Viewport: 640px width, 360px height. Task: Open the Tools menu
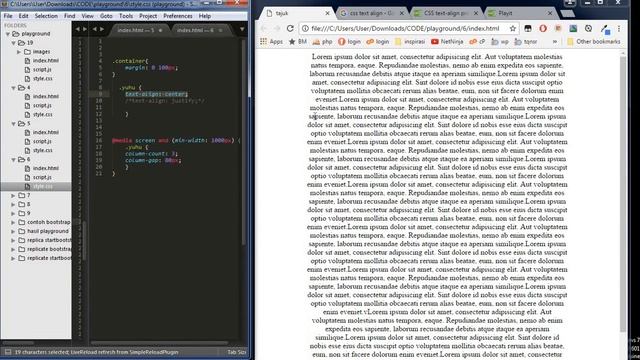pos(126,16)
